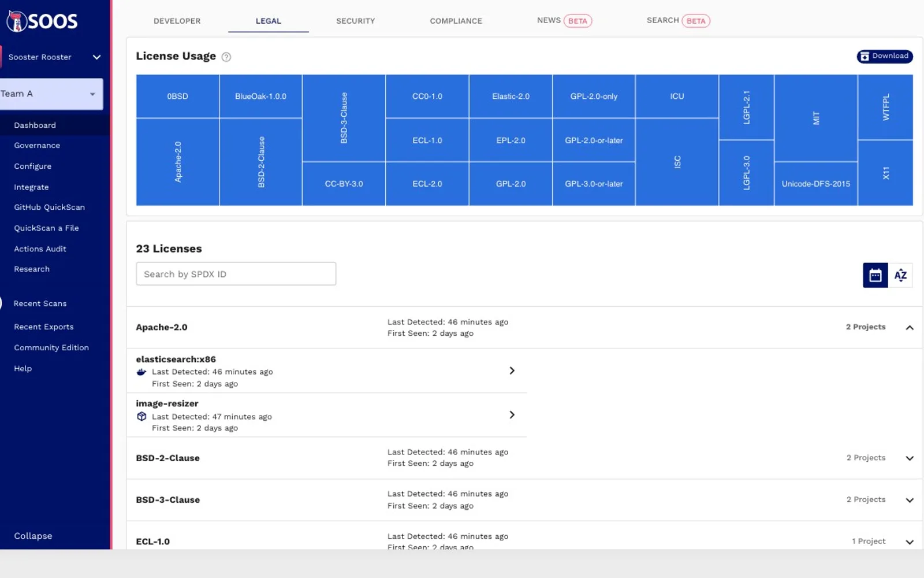Expand the BSD-3-Clause license row
Screen dimensions: 924x578
tap(910, 500)
